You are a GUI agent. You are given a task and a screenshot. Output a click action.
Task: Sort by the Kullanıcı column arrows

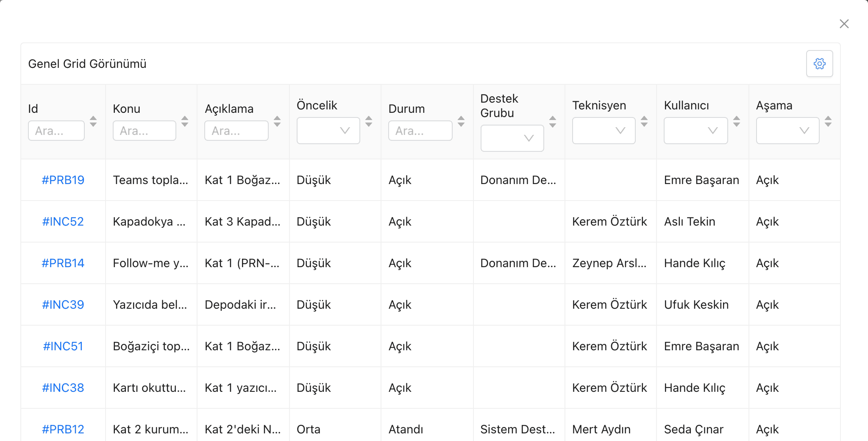coord(737,121)
